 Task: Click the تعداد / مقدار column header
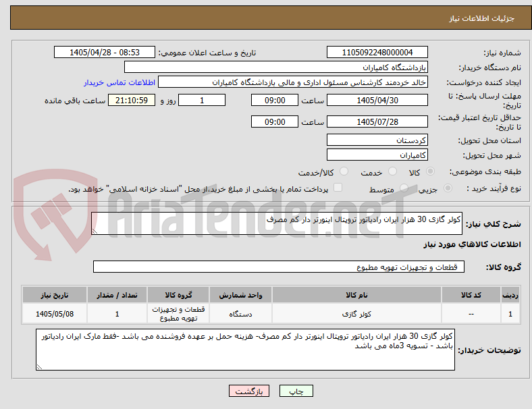pos(117,295)
